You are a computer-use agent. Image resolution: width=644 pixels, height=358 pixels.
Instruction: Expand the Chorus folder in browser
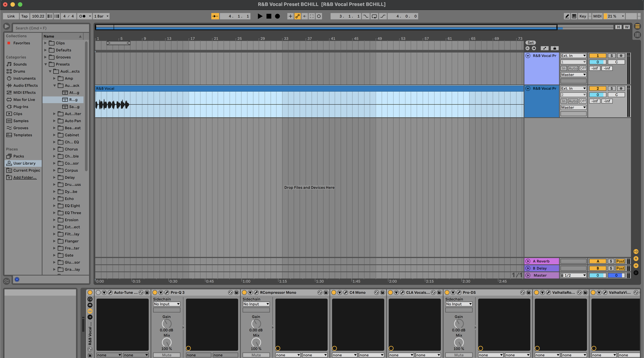tap(54, 149)
